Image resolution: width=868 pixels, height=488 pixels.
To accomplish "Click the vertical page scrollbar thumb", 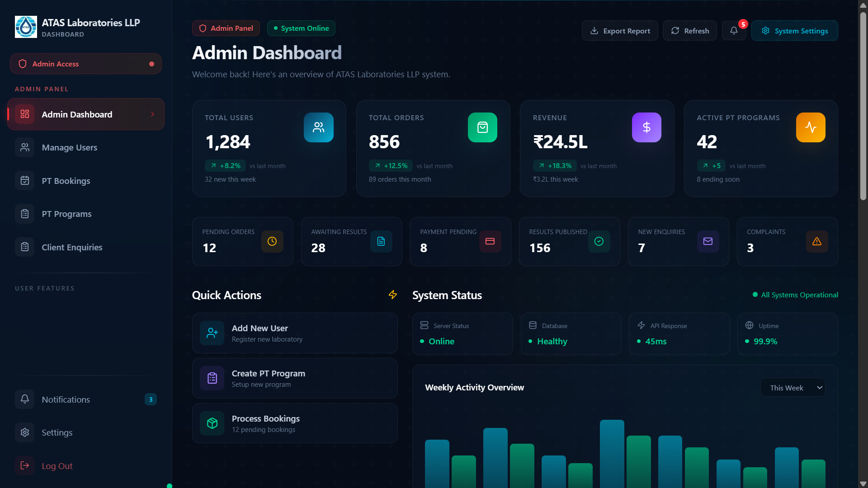I will [x=863, y=106].
